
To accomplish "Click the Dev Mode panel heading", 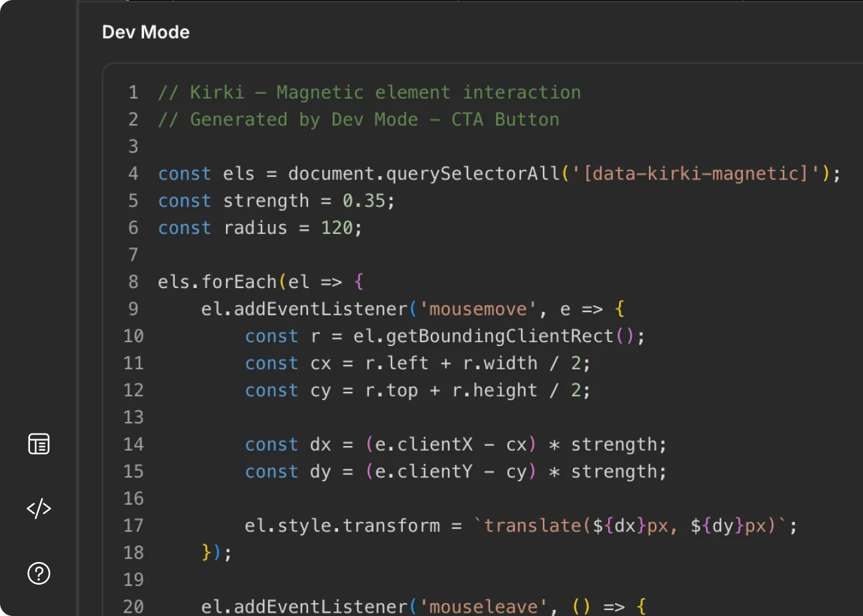I will point(145,32).
